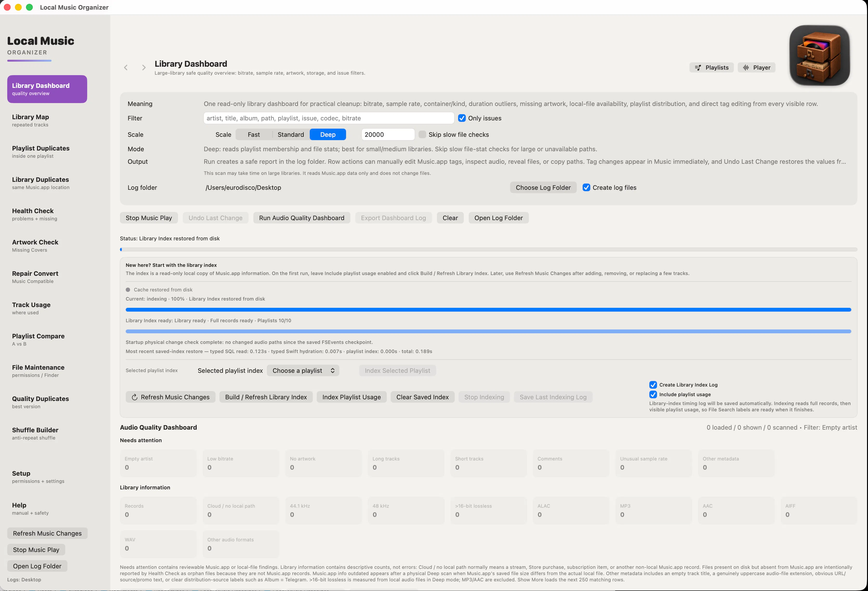Image resolution: width=868 pixels, height=591 pixels.
Task: Click Open Log Folder in main toolbar
Action: coord(499,218)
